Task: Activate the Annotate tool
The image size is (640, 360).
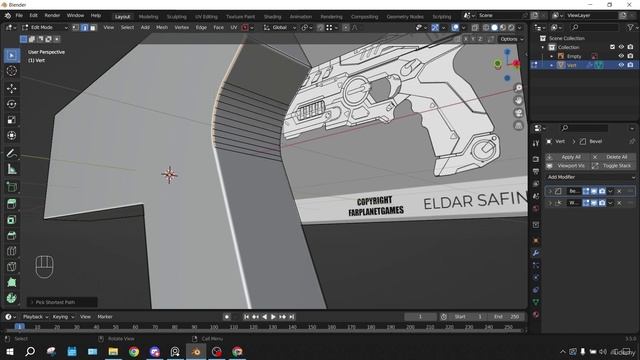Action: pyautogui.click(x=12, y=153)
